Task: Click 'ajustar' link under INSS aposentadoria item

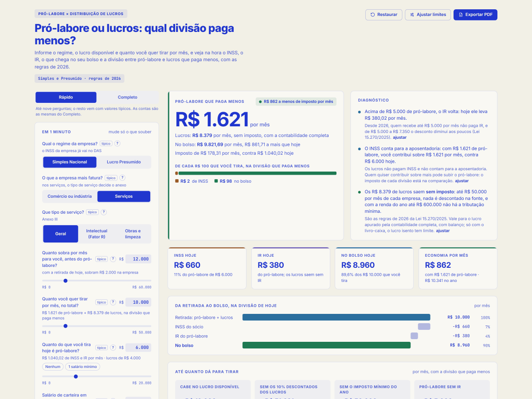Action: (x=462, y=181)
